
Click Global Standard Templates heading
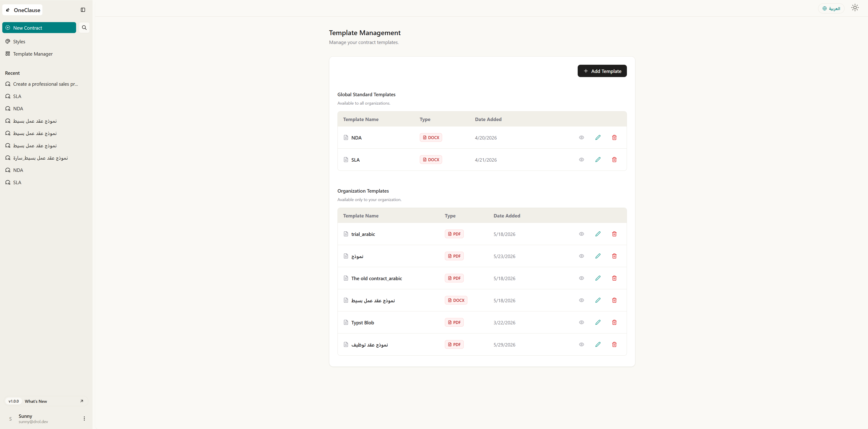click(x=366, y=94)
